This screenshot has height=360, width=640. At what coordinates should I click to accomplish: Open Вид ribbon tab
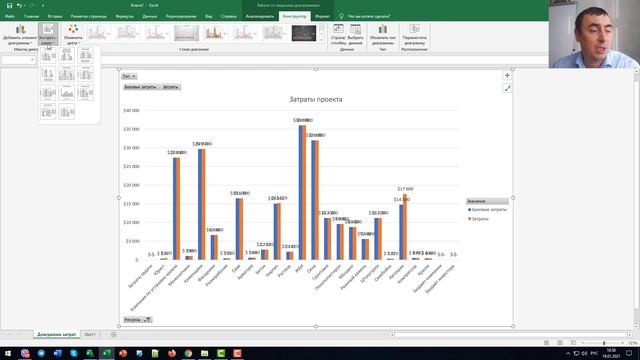click(x=209, y=16)
